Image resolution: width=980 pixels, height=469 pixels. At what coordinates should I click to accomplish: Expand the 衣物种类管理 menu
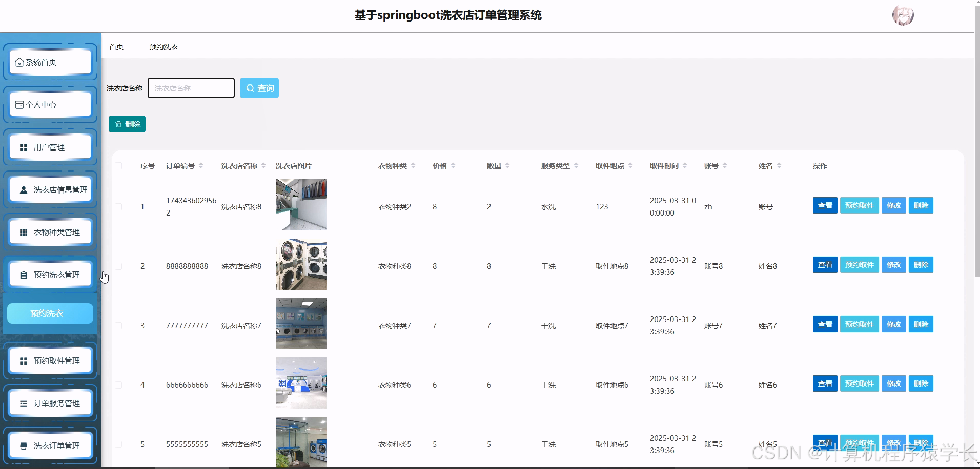[50, 232]
